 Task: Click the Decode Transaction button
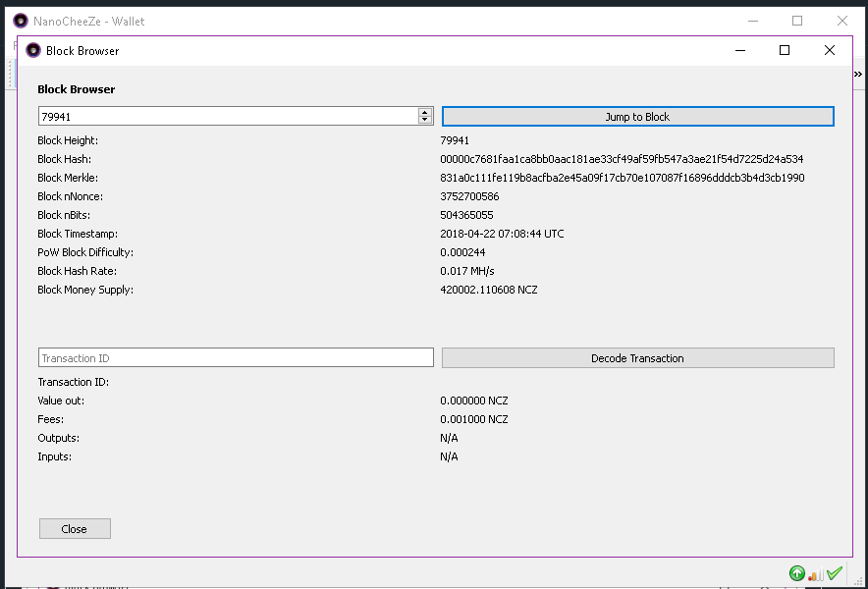point(637,358)
